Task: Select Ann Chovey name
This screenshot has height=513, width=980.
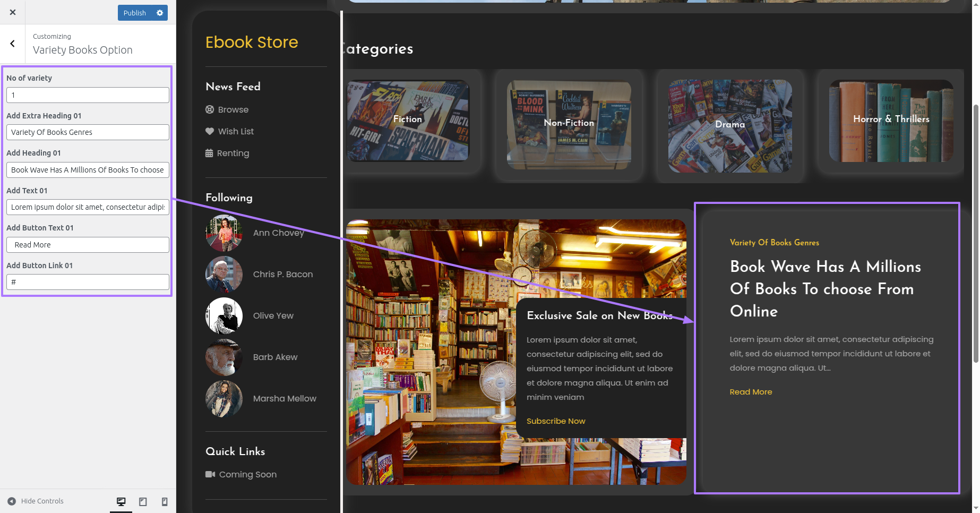Action: [279, 233]
